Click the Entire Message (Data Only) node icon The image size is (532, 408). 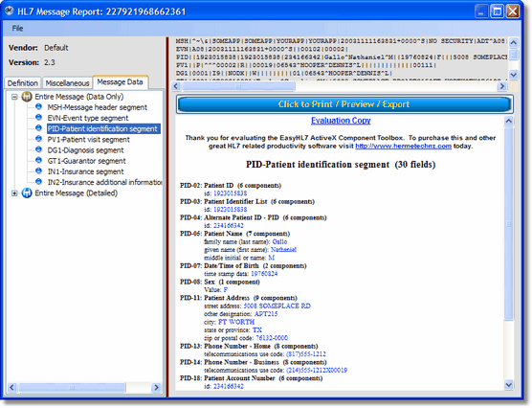pos(27,97)
